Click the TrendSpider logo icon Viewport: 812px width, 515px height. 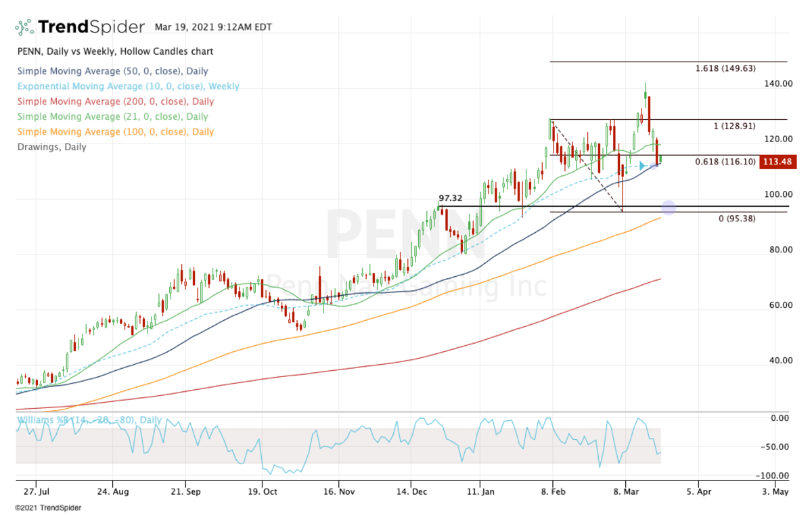[x=24, y=27]
